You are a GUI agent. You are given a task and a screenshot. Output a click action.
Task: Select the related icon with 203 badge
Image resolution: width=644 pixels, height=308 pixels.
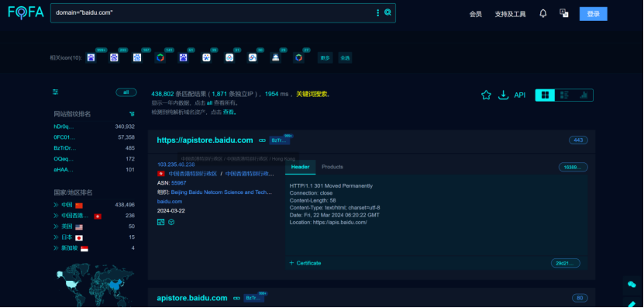coord(114,57)
